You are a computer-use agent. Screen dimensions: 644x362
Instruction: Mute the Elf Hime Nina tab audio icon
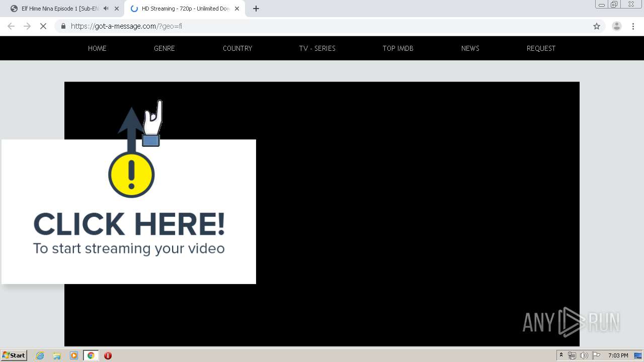[x=106, y=9]
